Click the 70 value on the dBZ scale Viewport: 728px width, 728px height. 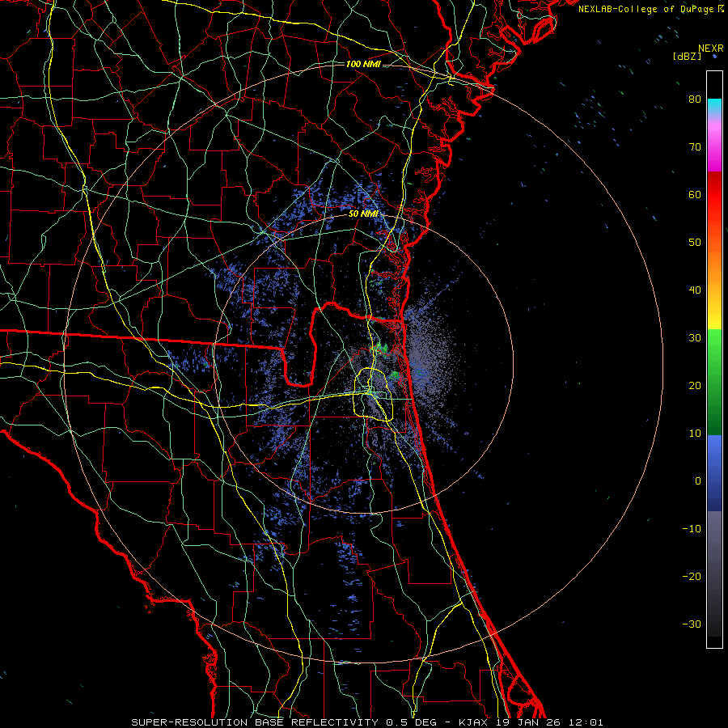[695, 146]
